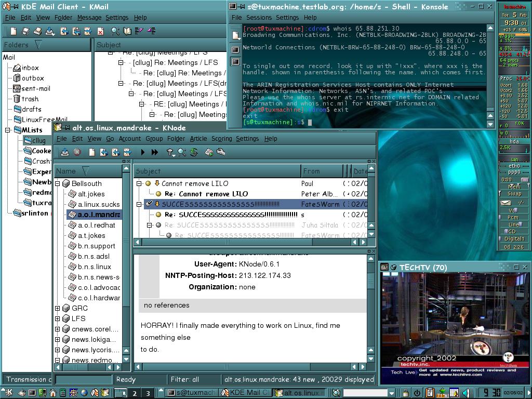
Task: Open KNode filter funnel dropdown
Action: click(x=170, y=152)
